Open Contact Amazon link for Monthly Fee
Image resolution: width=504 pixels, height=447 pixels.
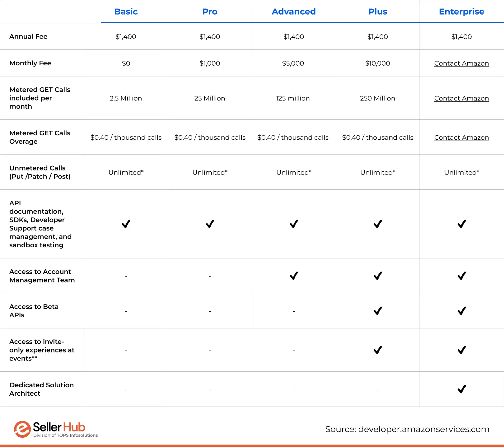(461, 63)
